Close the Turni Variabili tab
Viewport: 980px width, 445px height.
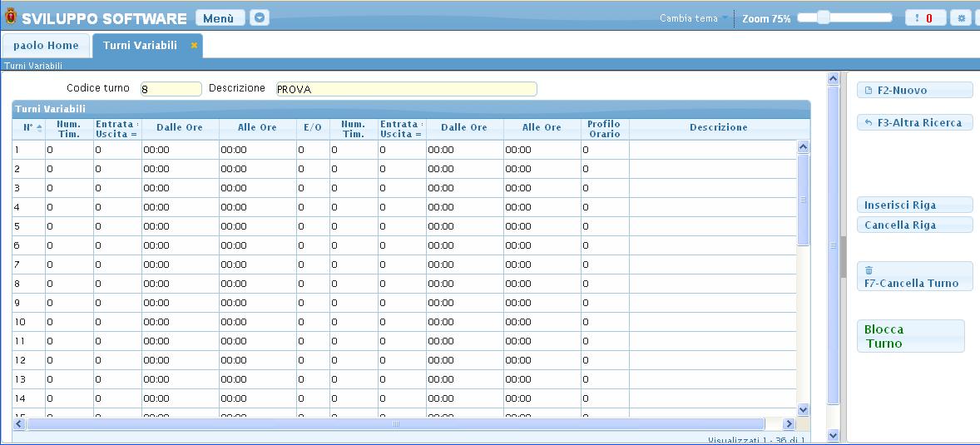pos(194,46)
